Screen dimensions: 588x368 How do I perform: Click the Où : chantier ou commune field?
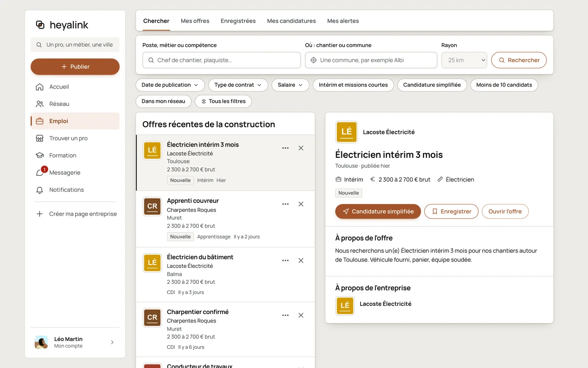point(371,60)
